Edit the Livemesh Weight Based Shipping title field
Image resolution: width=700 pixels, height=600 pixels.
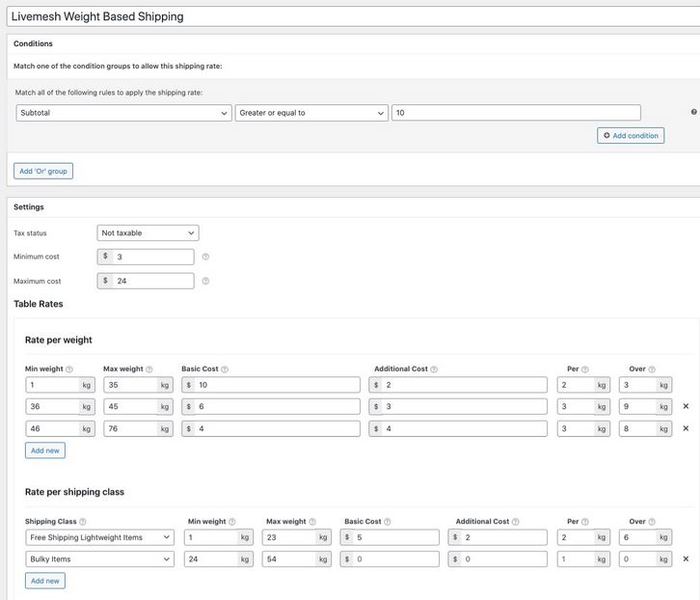click(x=353, y=16)
